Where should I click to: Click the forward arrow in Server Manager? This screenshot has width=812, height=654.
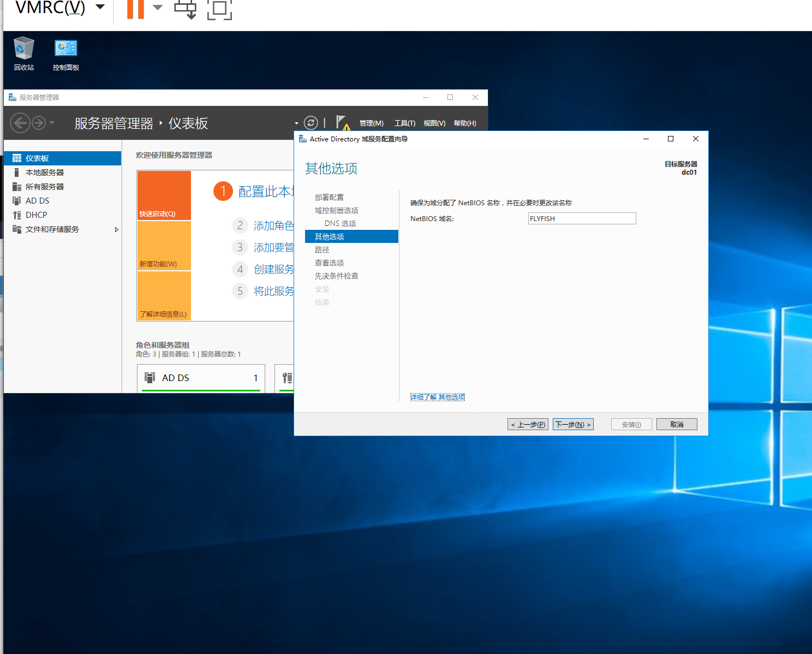coord(38,123)
